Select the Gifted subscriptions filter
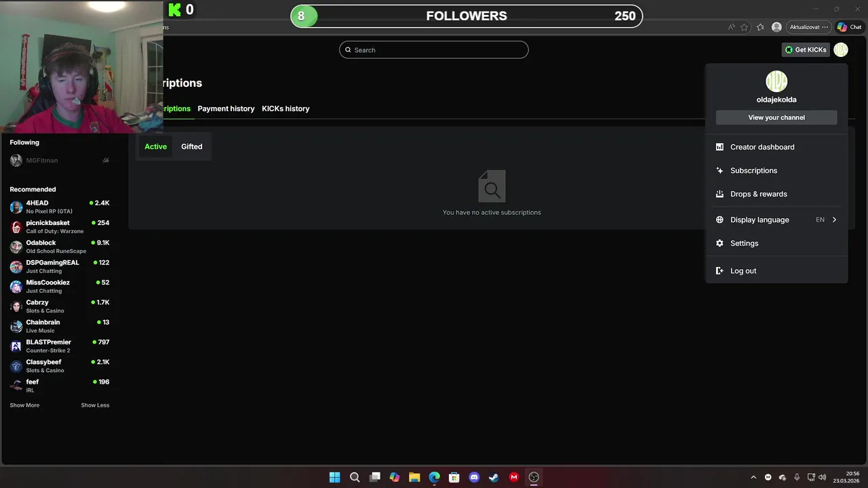This screenshot has height=488, width=868. (x=192, y=146)
